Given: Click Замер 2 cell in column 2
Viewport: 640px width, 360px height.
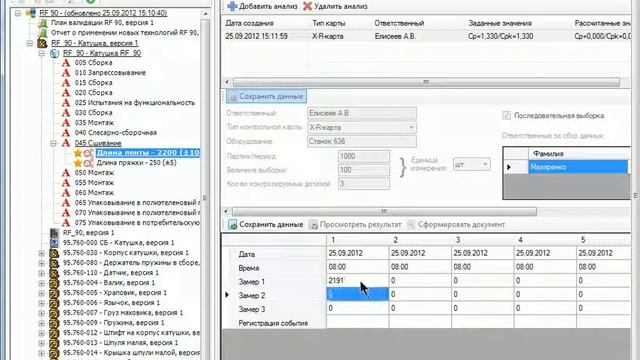Looking at the screenshot, I should coord(420,294).
